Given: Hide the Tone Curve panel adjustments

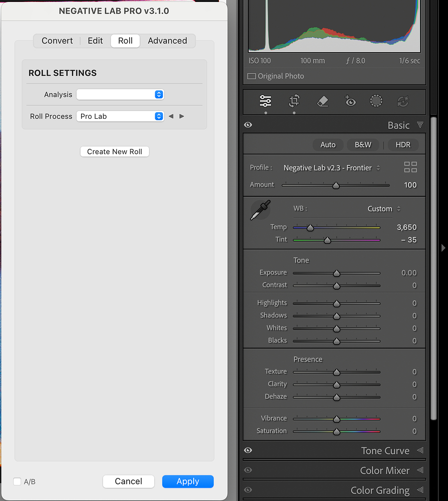Looking at the screenshot, I should [x=248, y=450].
